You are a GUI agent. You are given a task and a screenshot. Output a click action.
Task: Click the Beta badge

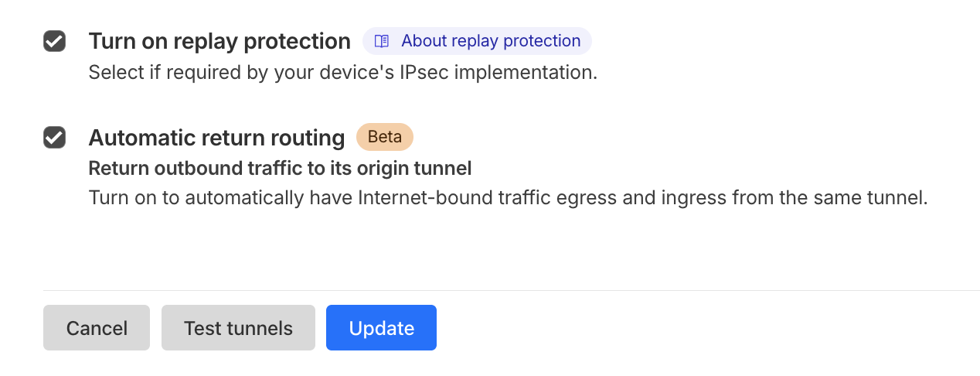click(384, 138)
